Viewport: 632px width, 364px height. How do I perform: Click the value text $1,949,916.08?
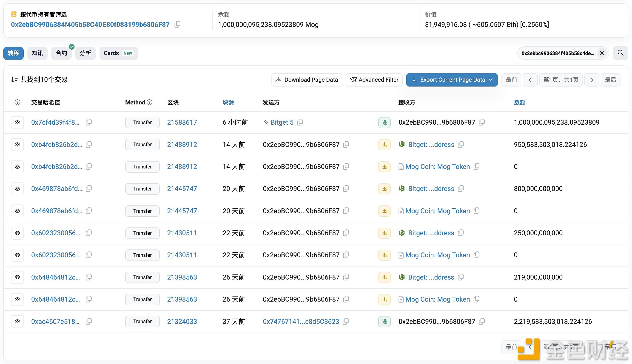click(x=446, y=25)
